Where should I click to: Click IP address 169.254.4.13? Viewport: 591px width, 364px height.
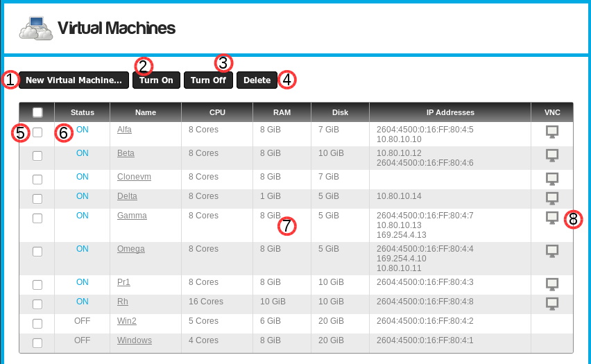402,235
